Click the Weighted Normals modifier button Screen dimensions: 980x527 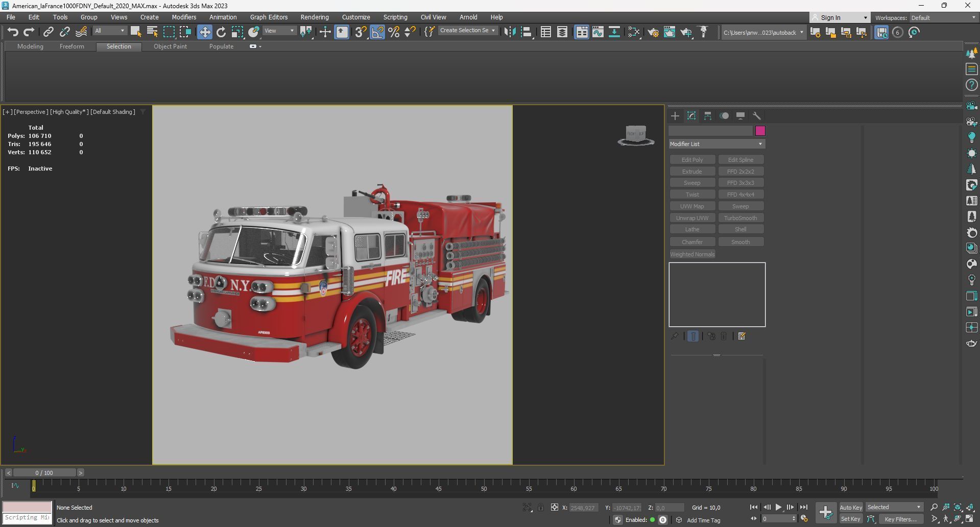(692, 254)
